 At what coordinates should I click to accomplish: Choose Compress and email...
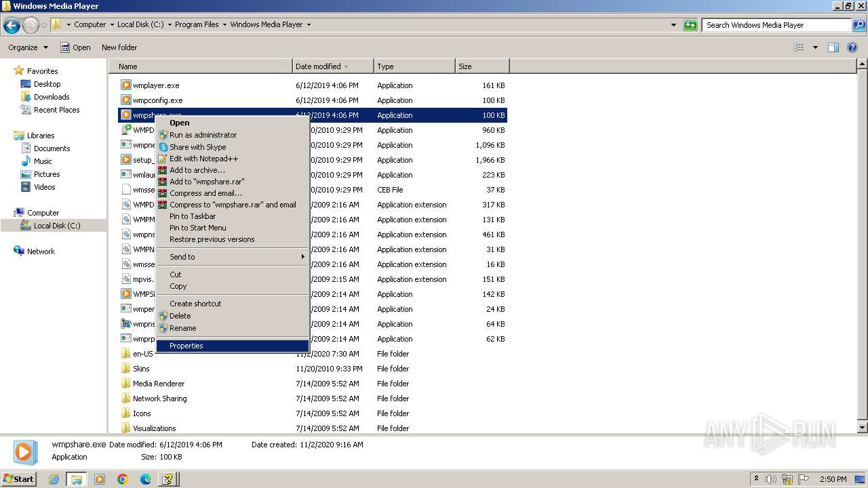(x=233, y=193)
